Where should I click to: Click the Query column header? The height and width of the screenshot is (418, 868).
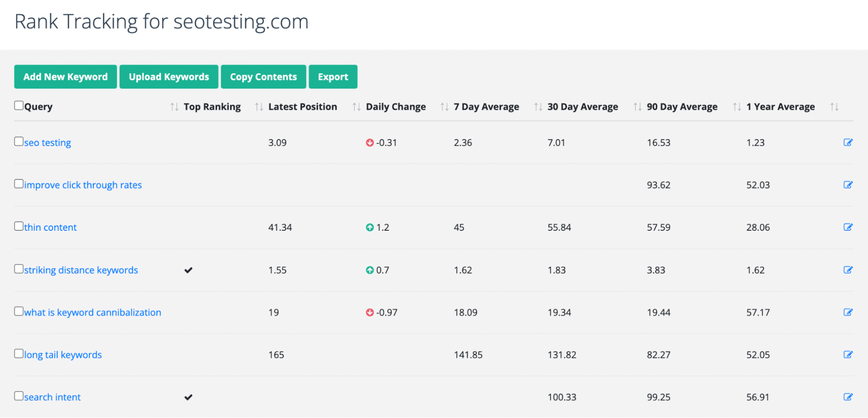(x=38, y=107)
